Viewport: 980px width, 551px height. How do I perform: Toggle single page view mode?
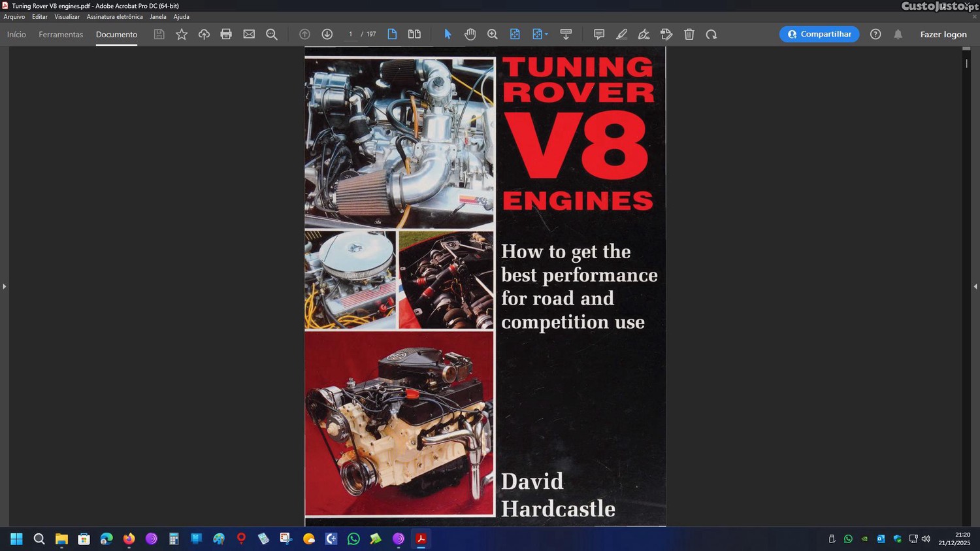[x=392, y=34]
